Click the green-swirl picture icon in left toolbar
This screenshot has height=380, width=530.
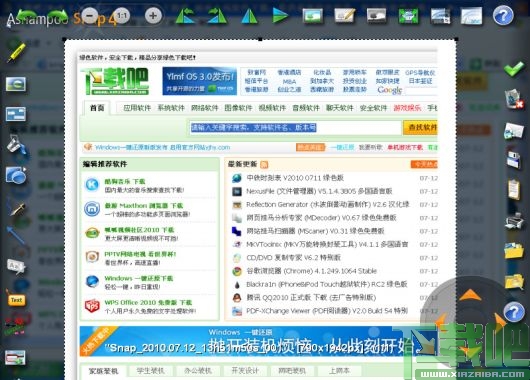coord(16,84)
